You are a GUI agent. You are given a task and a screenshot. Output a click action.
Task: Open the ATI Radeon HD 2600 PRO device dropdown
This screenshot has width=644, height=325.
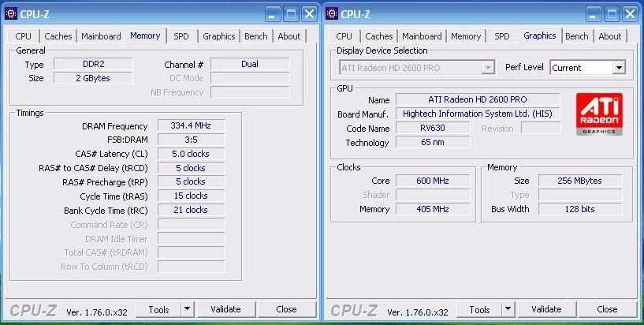[x=416, y=68]
